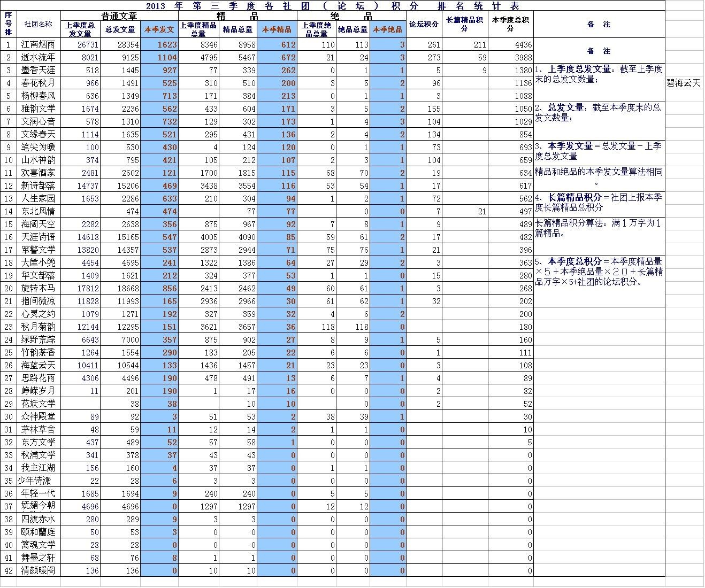Click the 碧海云天 text outside the table
This screenshot has width=705, height=588.
pos(683,83)
